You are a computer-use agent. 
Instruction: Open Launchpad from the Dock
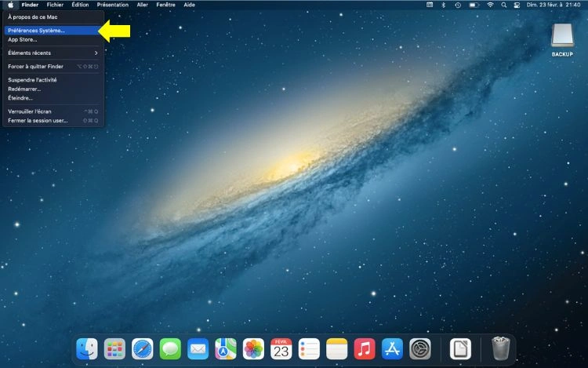(x=114, y=348)
